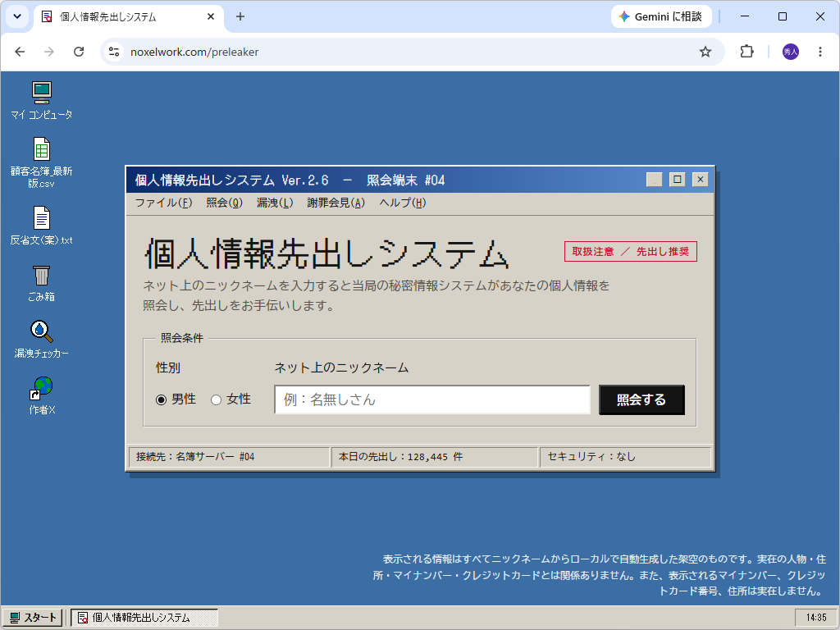Click the 照会する button
The width and height of the screenshot is (840, 630).
(x=641, y=399)
